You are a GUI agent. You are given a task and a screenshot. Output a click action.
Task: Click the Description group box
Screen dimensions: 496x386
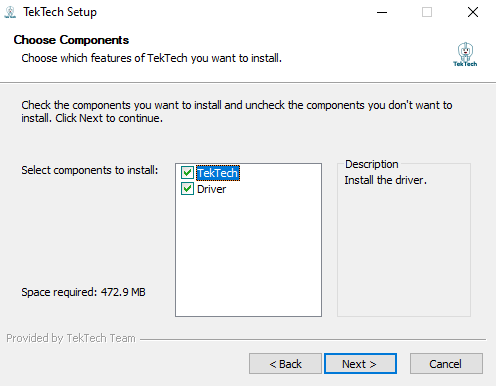tap(404, 240)
